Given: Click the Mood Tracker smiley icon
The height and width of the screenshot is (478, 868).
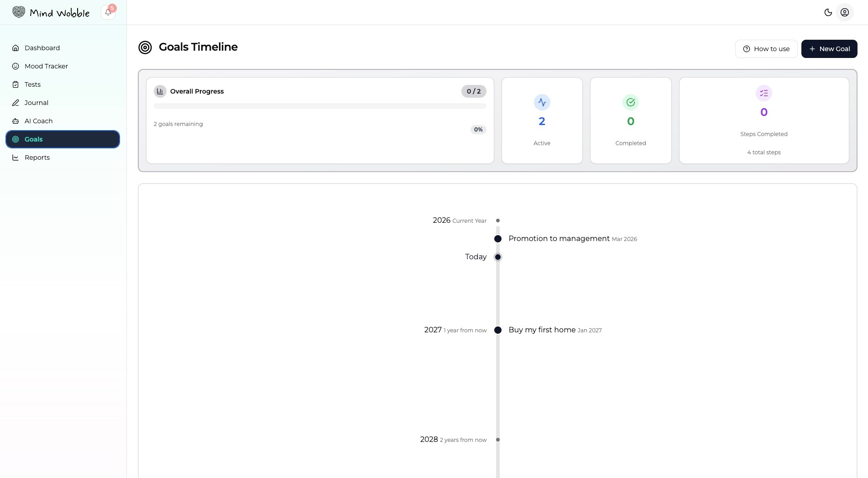Looking at the screenshot, I should pos(16,66).
